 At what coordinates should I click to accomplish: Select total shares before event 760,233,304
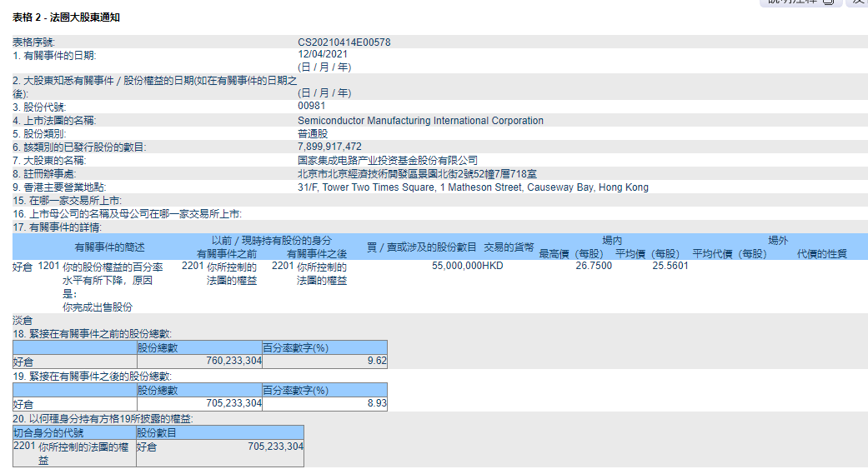pos(233,362)
